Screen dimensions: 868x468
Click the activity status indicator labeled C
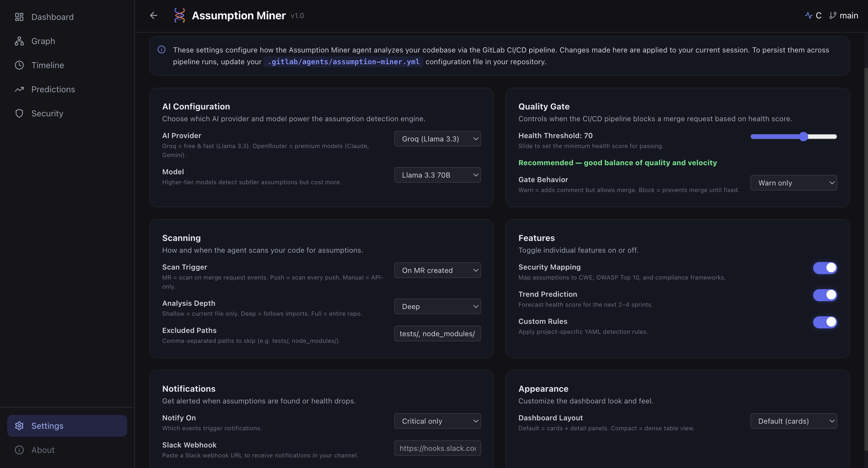coord(813,15)
